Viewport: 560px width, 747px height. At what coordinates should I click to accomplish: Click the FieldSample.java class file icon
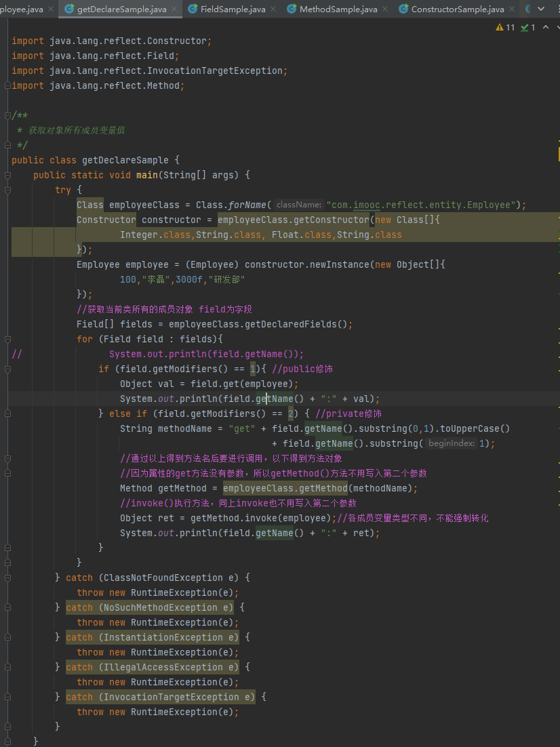tap(193, 9)
